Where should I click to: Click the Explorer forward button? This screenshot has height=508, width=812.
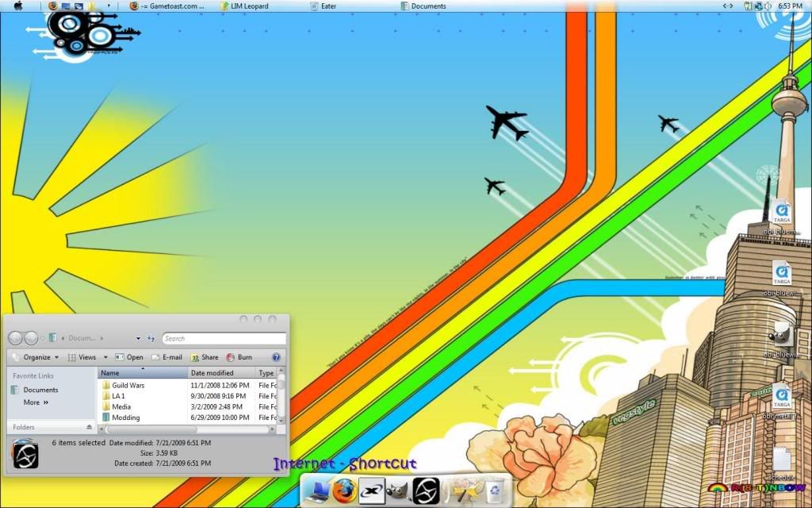[31, 338]
